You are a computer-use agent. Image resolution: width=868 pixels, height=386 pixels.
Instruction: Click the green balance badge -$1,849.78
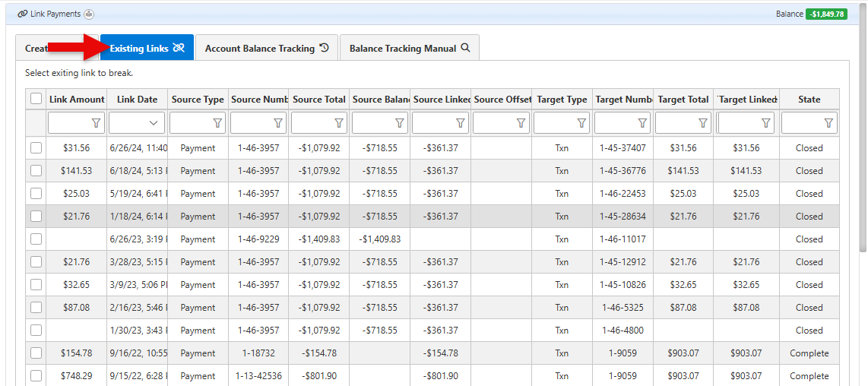pyautogui.click(x=826, y=14)
